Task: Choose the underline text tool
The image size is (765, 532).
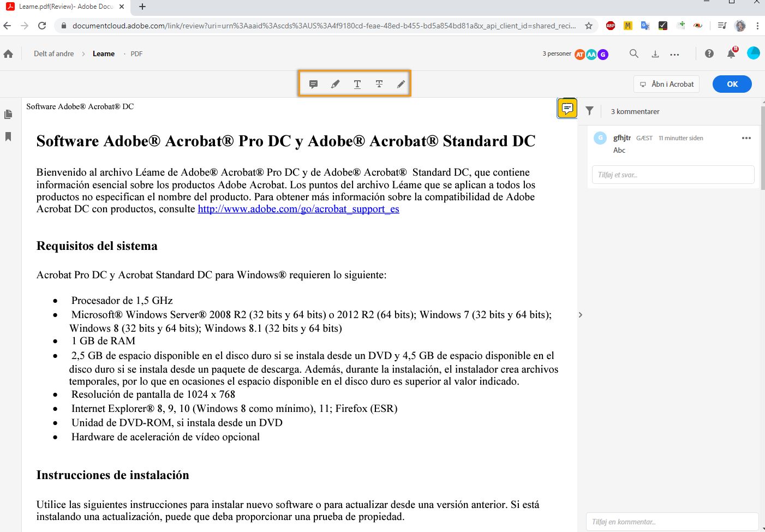Action: (357, 84)
